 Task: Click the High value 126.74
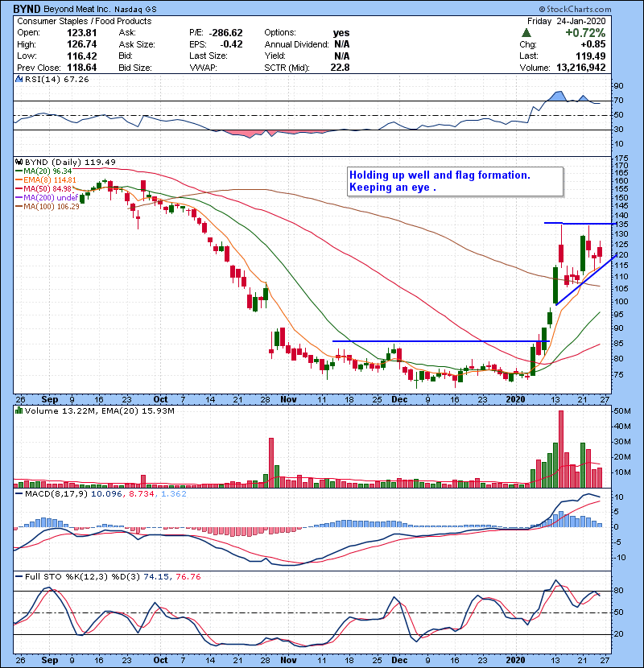click(x=82, y=44)
